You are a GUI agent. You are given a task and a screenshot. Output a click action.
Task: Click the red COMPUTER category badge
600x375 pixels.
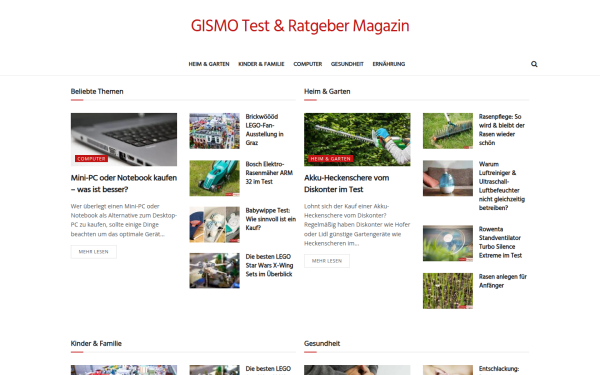91,159
